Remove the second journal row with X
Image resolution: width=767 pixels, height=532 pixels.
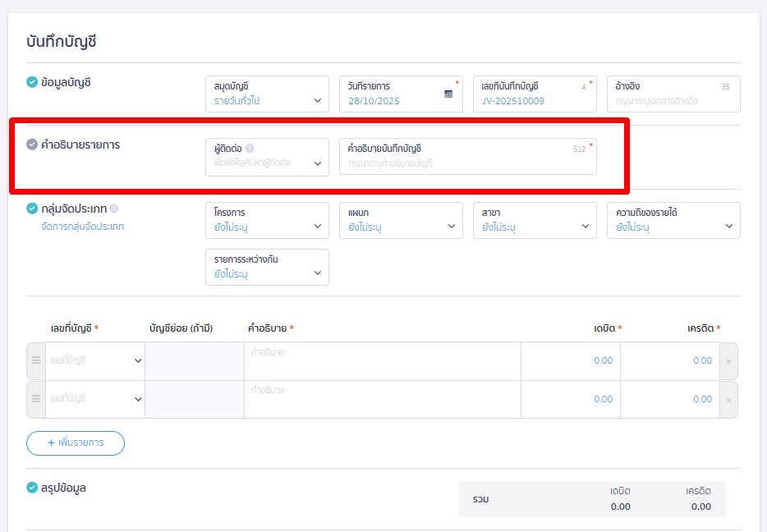click(728, 400)
